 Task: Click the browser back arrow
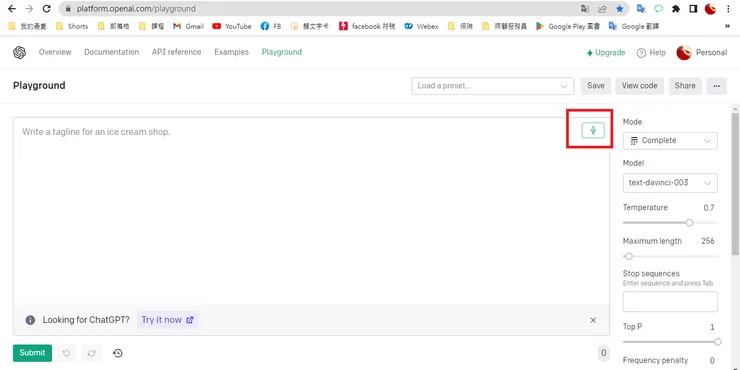tap(12, 8)
